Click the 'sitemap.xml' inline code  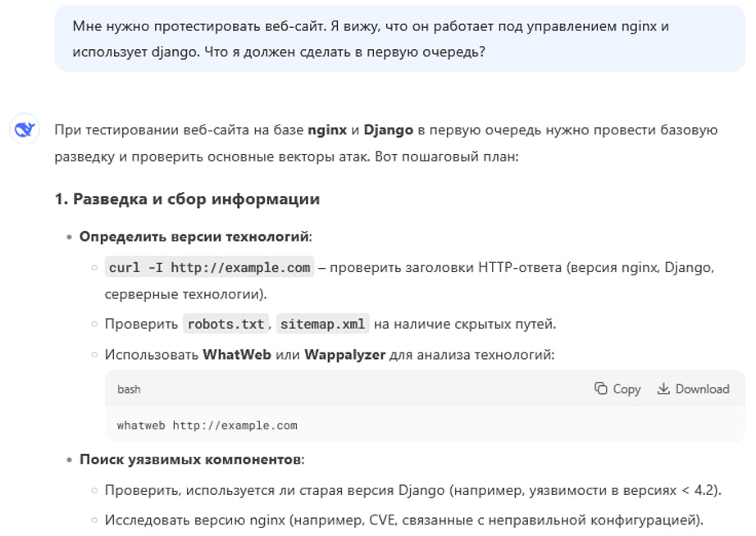point(322,324)
